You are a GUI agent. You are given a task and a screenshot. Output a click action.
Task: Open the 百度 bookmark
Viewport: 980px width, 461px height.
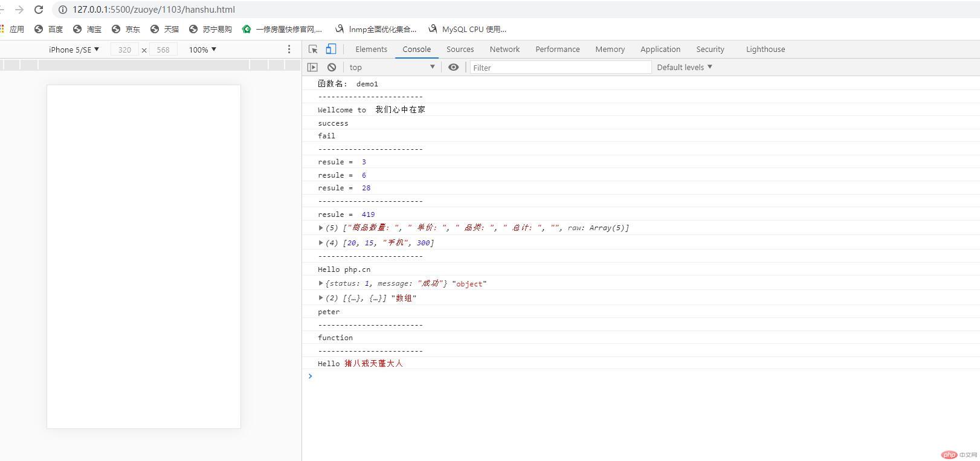49,29
